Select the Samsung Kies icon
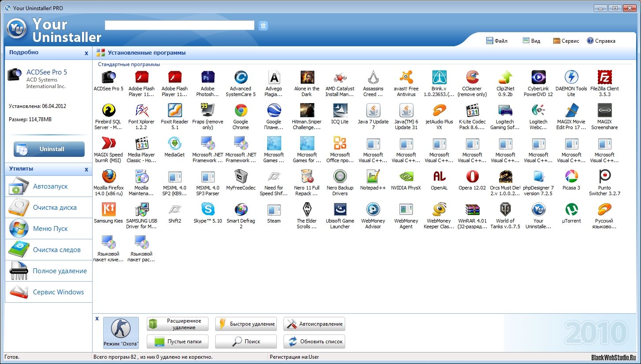The height and width of the screenshot is (364, 641). coord(108,209)
